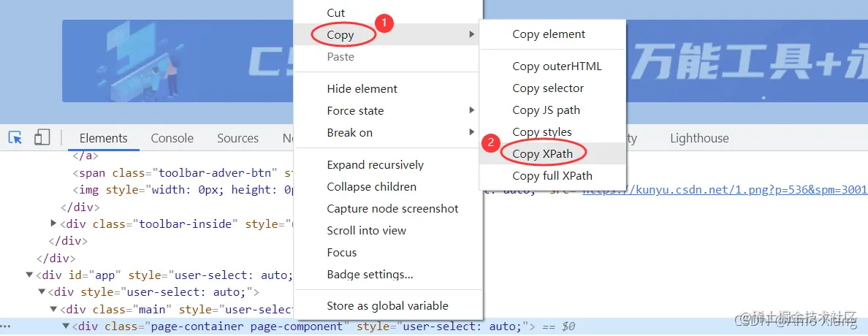Expand the toolbar-inside div node
Screen dimensions: 868x336
tap(53, 223)
